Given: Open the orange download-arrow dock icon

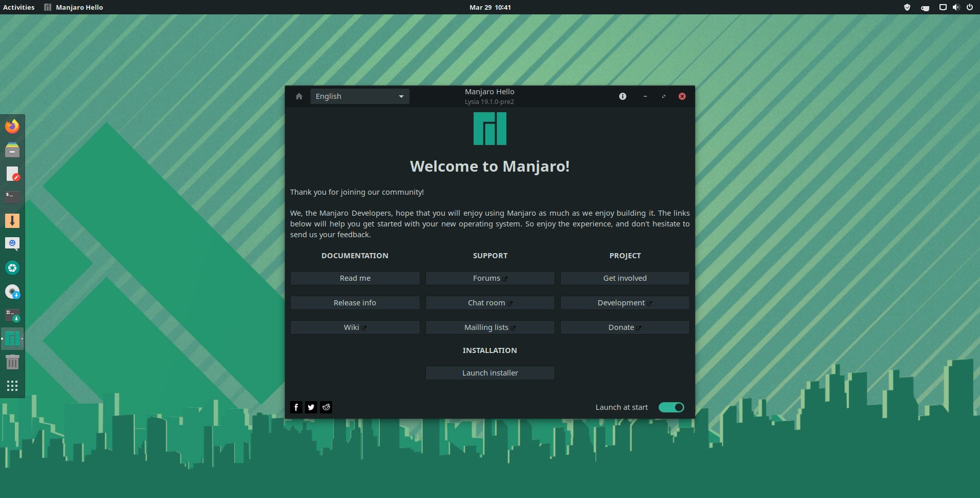Looking at the screenshot, I should pyautogui.click(x=12, y=221).
